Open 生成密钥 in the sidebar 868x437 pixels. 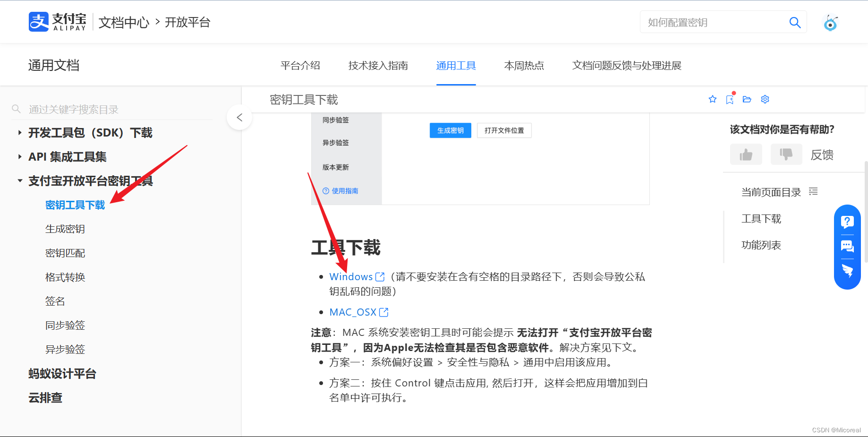point(65,229)
